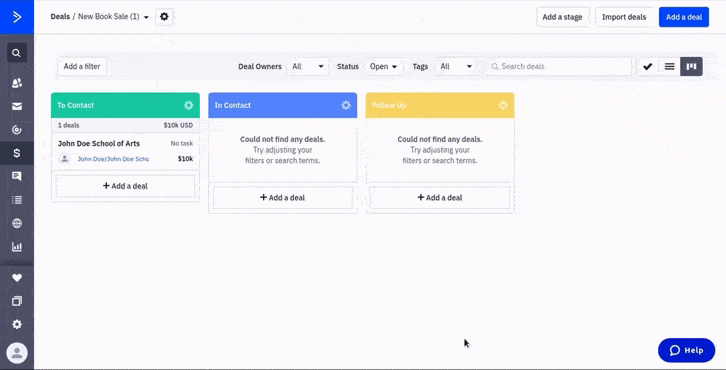Open Reports bar chart sidebar icon
The image size is (726, 370).
(17, 247)
